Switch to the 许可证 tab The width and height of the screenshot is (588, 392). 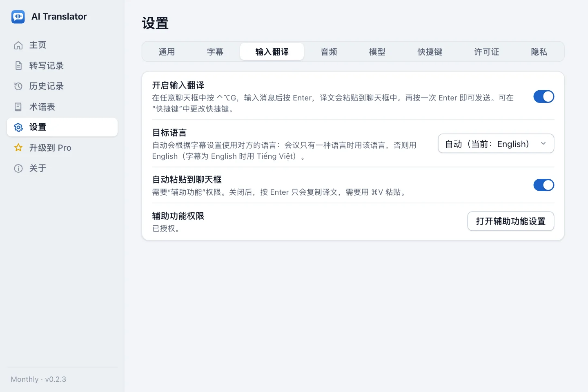tap(487, 52)
